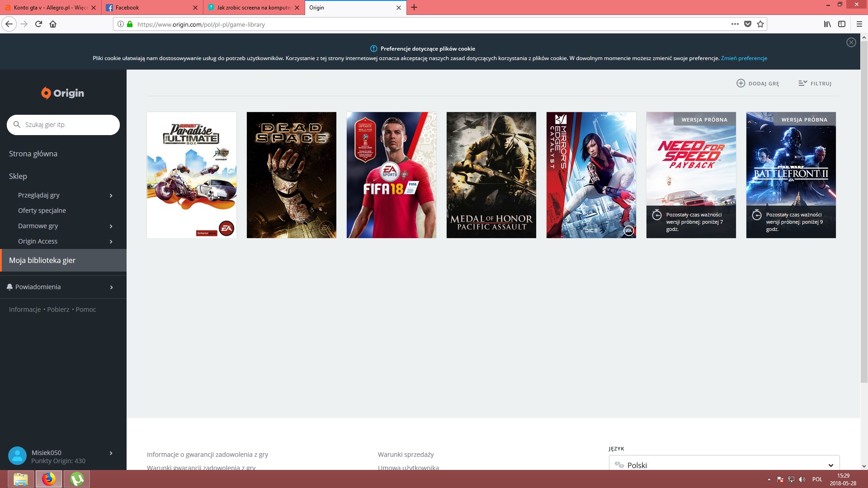Click the site information icon in address bar
The height and width of the screenshot is (488, 868).
(121, 24)
